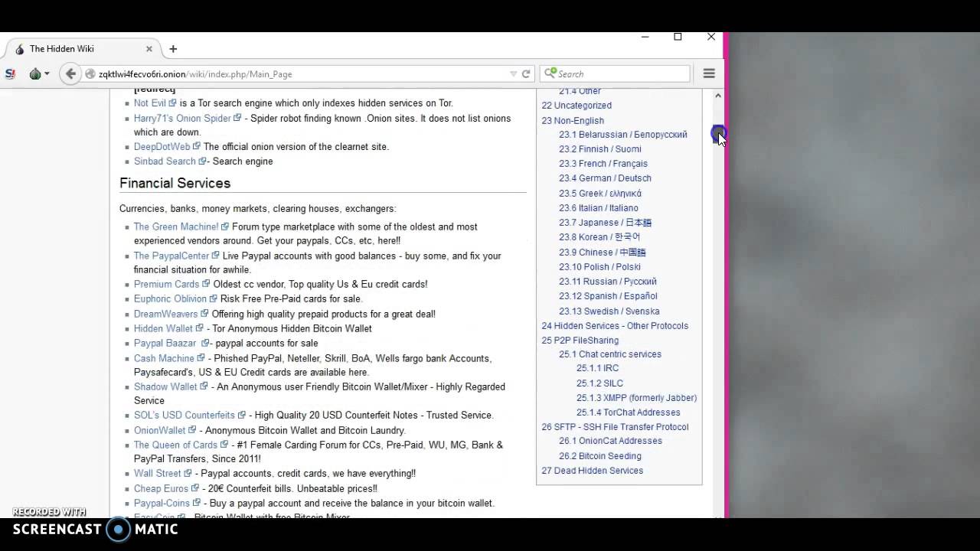Jump to 22 Uncategorized in contents
Image resolution: width=980 pixels, height=551 pixels.
click(x=577, y=106)
